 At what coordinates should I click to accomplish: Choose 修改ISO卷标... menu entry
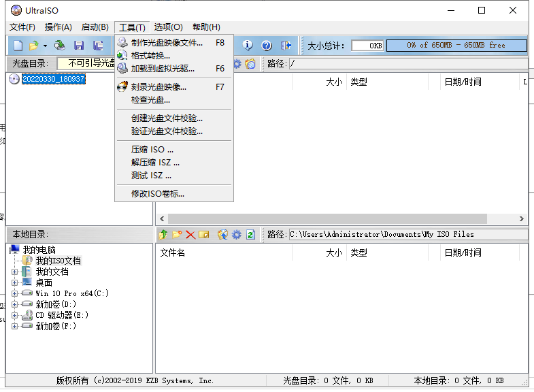174,194
